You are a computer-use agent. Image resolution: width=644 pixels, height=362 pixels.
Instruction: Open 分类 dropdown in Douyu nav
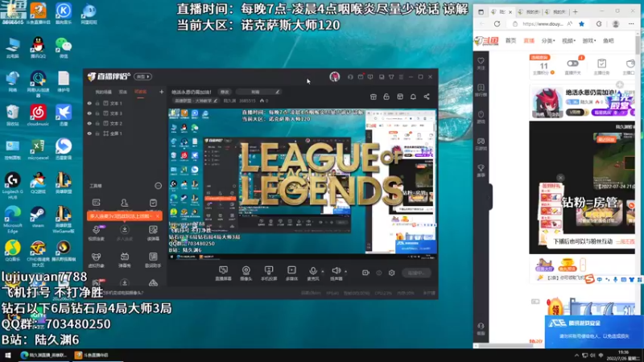pos(548,41)
